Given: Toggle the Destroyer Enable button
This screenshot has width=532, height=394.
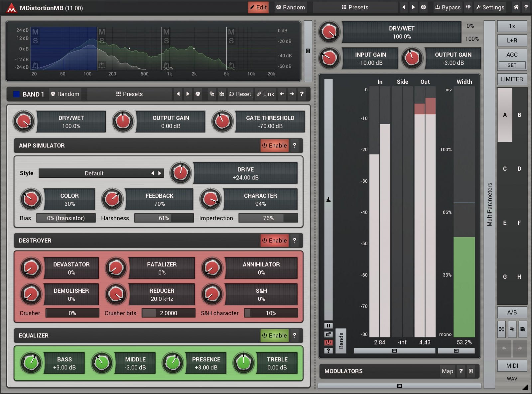Looking at the screenshot, I should coord(274,241).
